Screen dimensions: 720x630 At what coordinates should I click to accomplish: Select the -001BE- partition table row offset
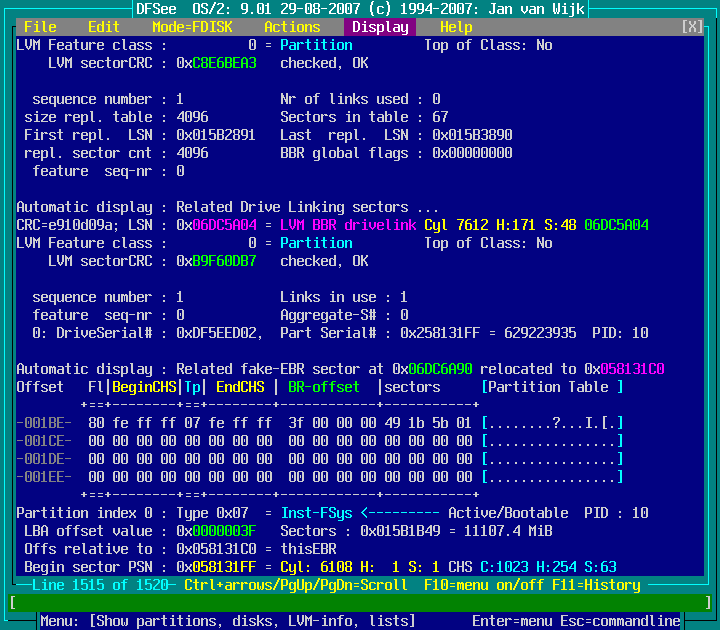click(44, 423)
